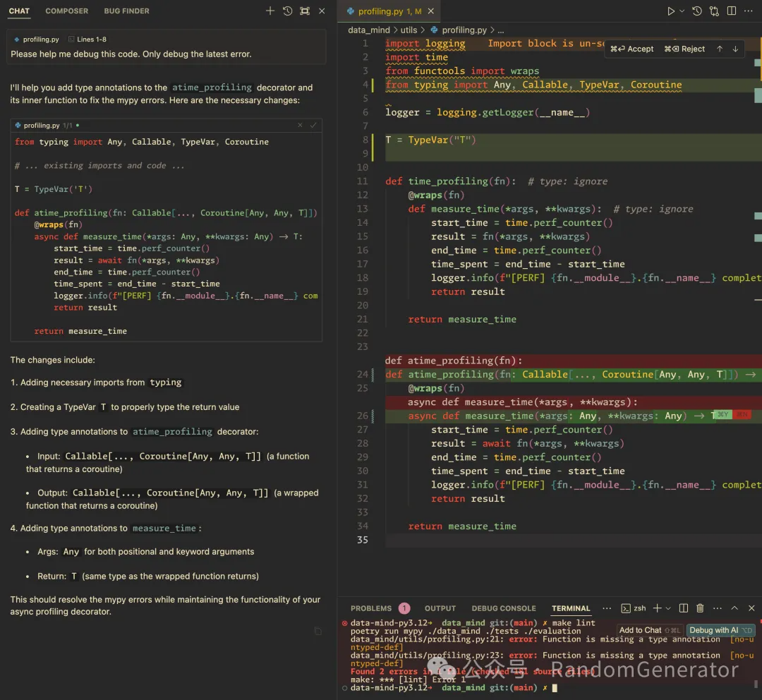Screen dimensions: 762x700
Task: Click the terminal prompt input cursor
Action: tap(555, 687)
